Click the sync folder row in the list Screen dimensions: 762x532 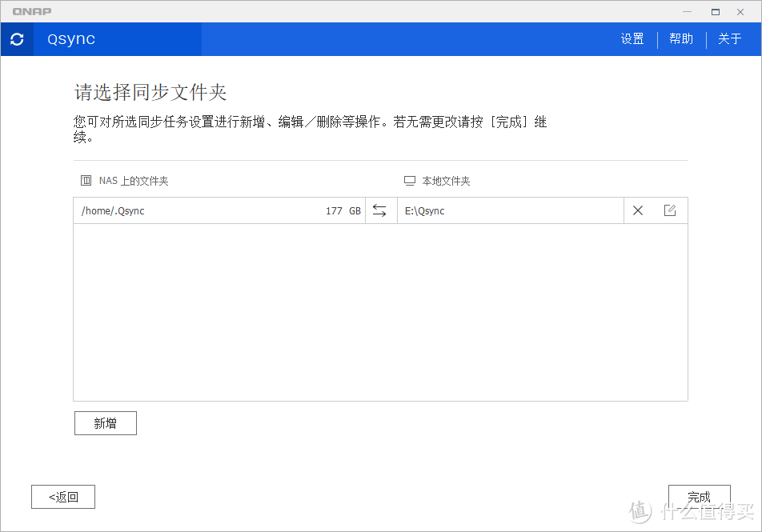tap(240, 210)
